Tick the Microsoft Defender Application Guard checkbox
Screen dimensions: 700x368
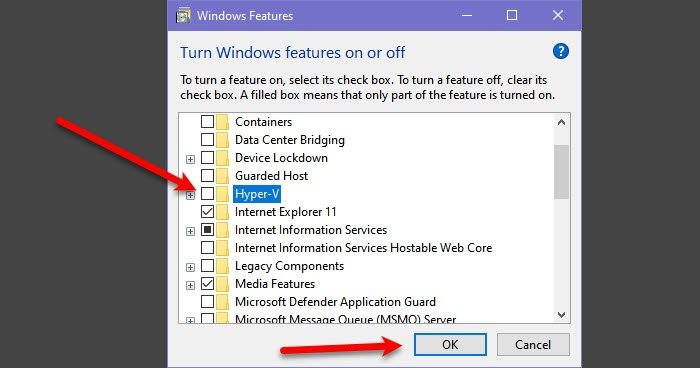207,301
